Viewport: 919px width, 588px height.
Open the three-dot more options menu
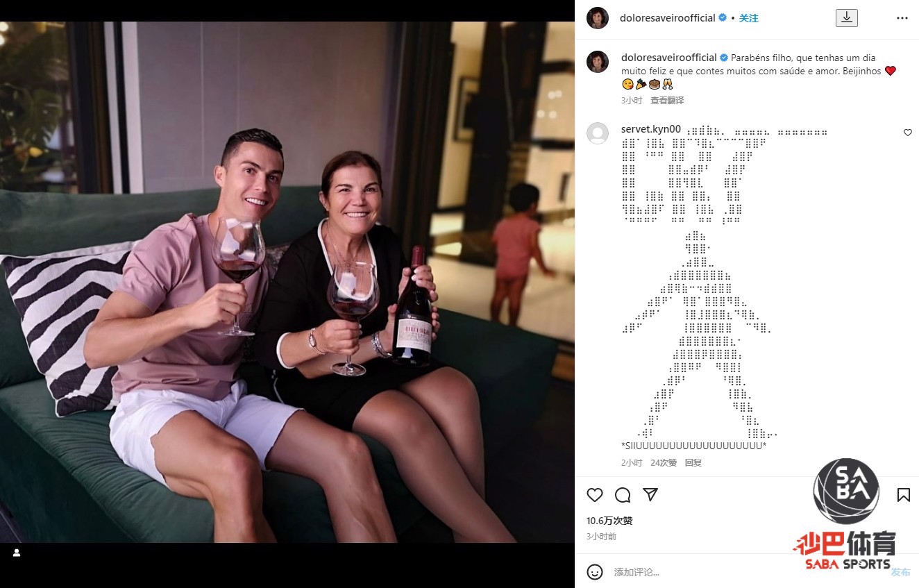click(902, 18)
